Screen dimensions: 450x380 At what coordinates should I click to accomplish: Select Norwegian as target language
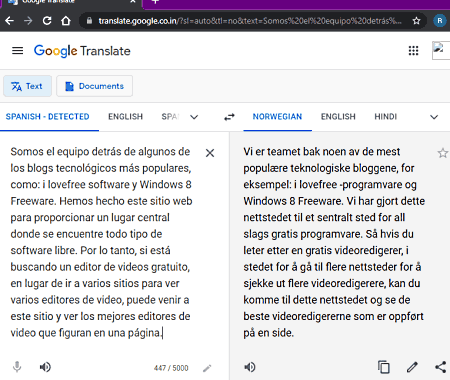tap(277, 117)
